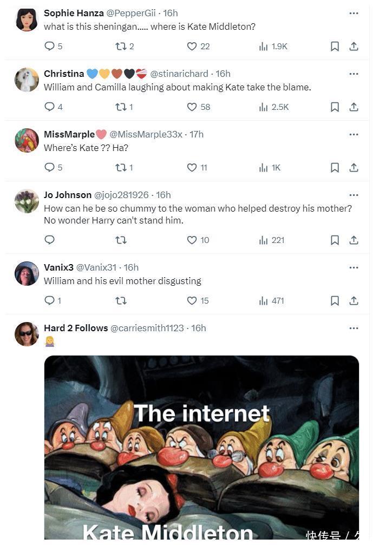Visit @jojo281926 handle link
The height and width of the screenshot is (545, 392).
tap(121, 195)
